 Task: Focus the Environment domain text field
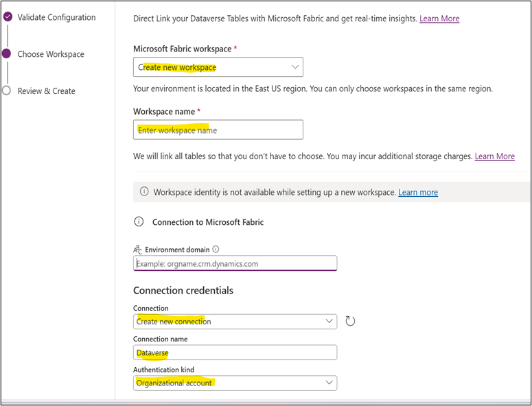235,263
